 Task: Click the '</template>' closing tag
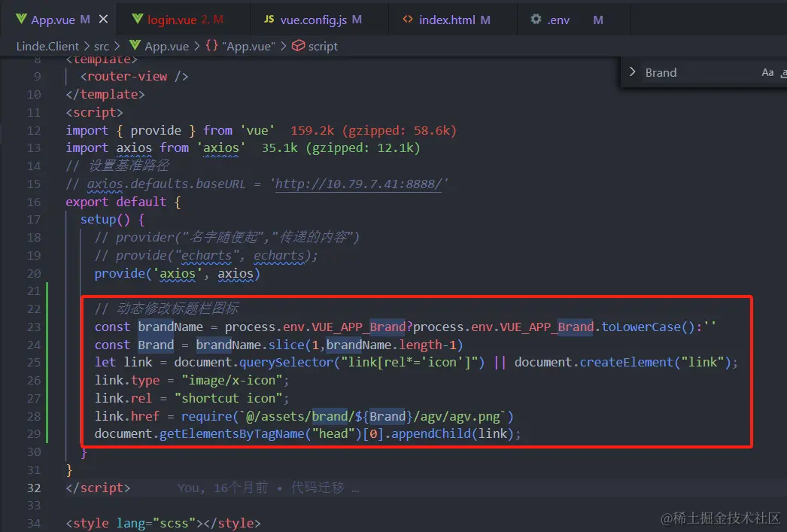click(x=105, y=94)
